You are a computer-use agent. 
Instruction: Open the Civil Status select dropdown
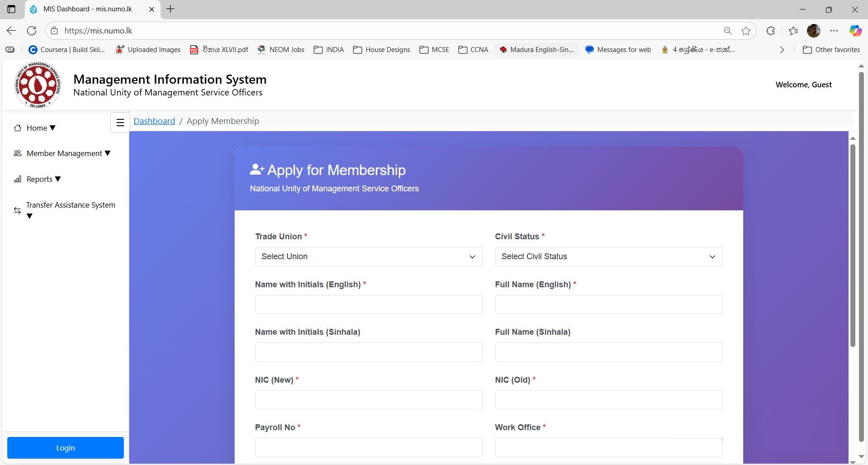(x=609, y=256)
